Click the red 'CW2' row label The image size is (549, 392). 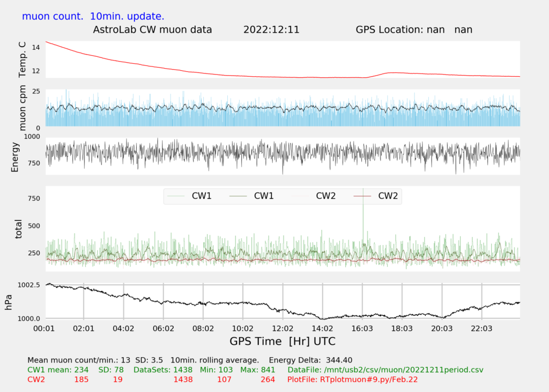click(x=36, y=380)
